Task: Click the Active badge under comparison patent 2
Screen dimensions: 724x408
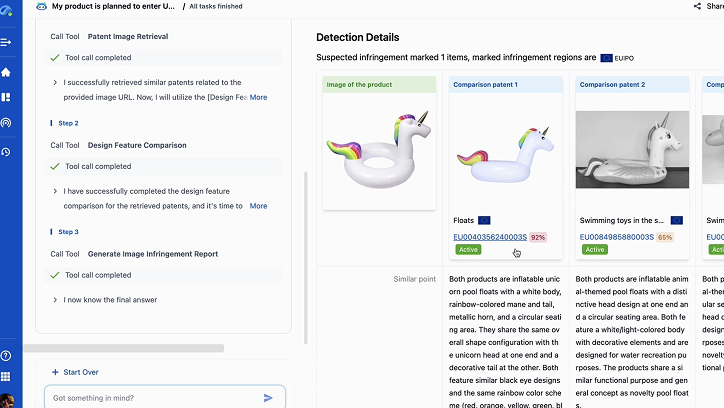Action: point(595,250)
